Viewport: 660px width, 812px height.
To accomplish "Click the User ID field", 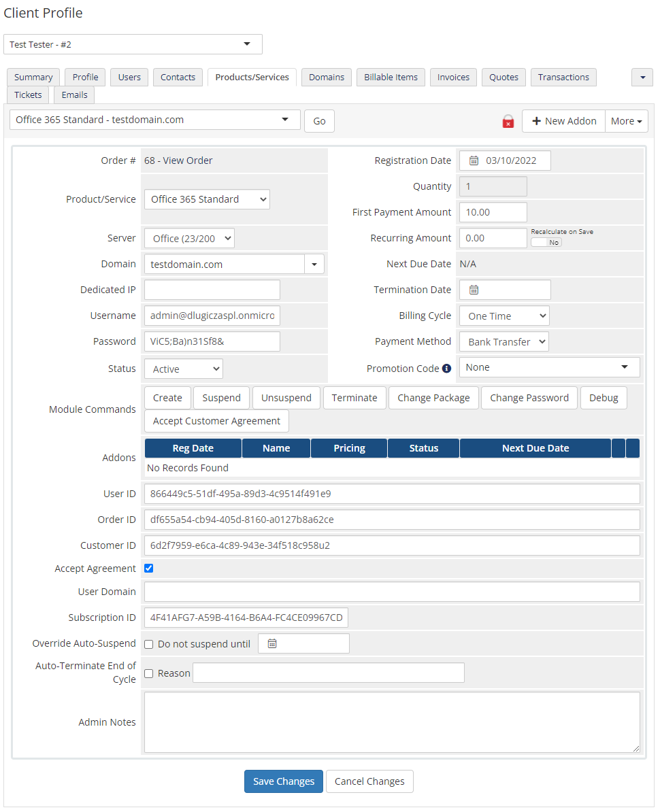I will (392, 494).
